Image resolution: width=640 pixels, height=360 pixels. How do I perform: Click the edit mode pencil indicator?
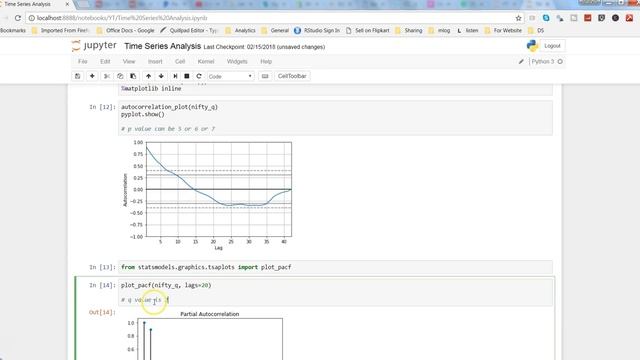point(521,62)
